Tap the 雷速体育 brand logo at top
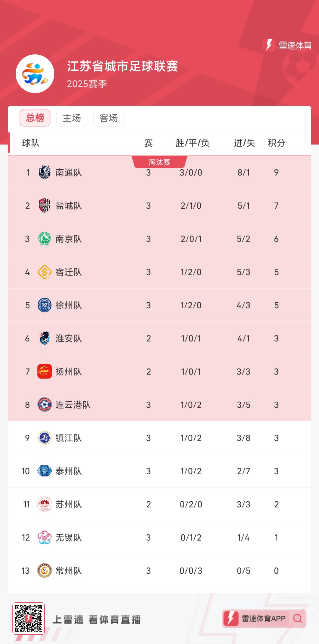The image size is (319, 644). pos(287,46)
